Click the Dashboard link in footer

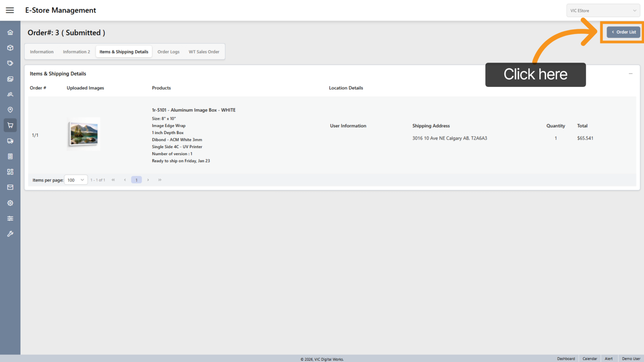(566, 359)
